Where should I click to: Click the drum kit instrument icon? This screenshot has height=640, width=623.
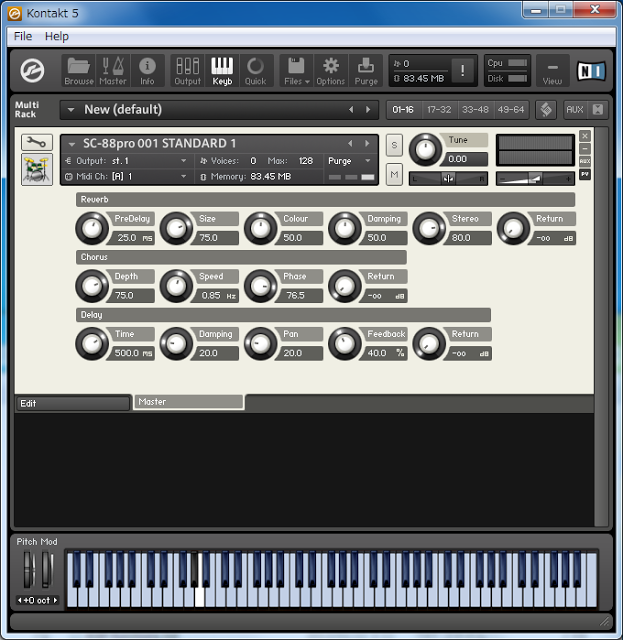(x=36, y=169)
